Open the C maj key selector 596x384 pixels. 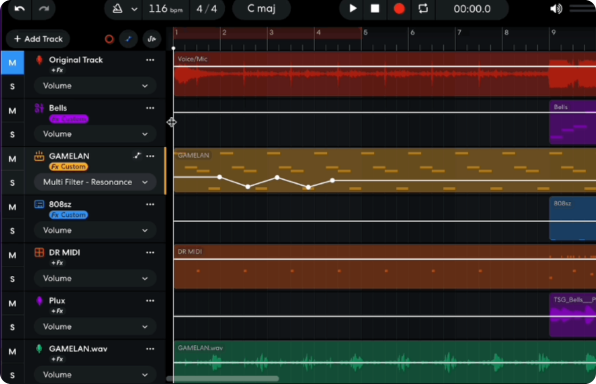coord(261,8)
